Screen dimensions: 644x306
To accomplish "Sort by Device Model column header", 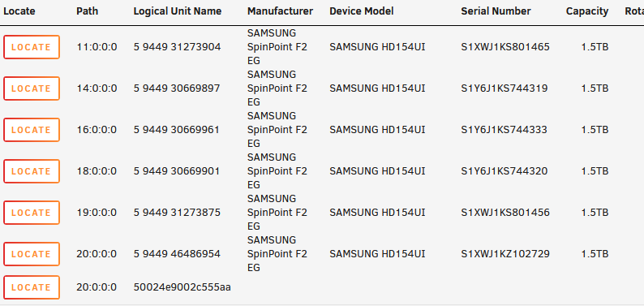I will pyautogui.click(x=362, y=11).
